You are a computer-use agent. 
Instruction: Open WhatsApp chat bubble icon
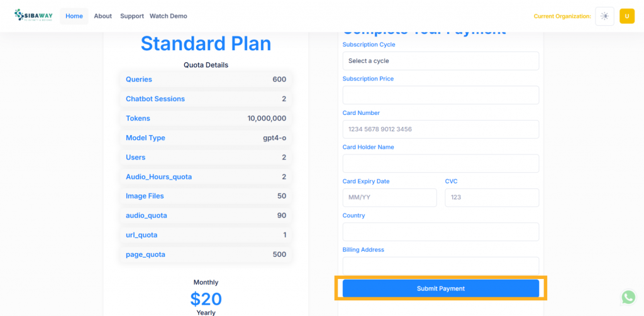click(x=628, y=297)
